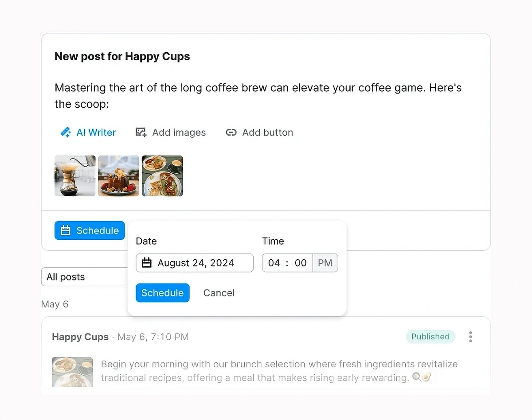Click the Happy Cups post author name

pyautogui.click(x=80, y=337)
